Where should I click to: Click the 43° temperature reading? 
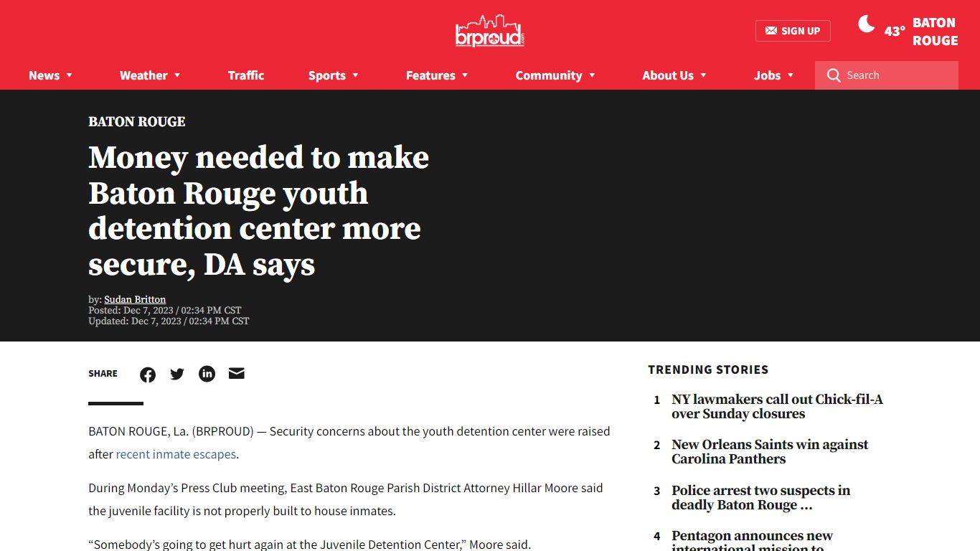(895, 32)
